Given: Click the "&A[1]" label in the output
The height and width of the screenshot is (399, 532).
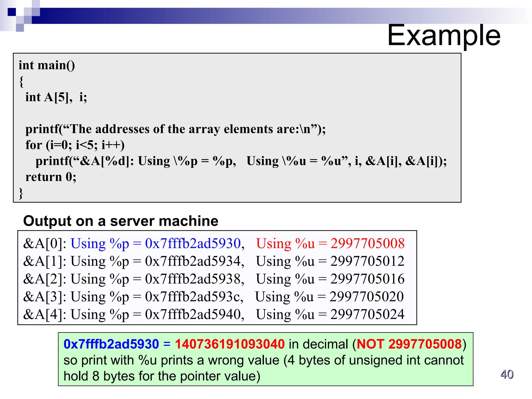Looking at the screenshot, I should (x=43, y=261).
